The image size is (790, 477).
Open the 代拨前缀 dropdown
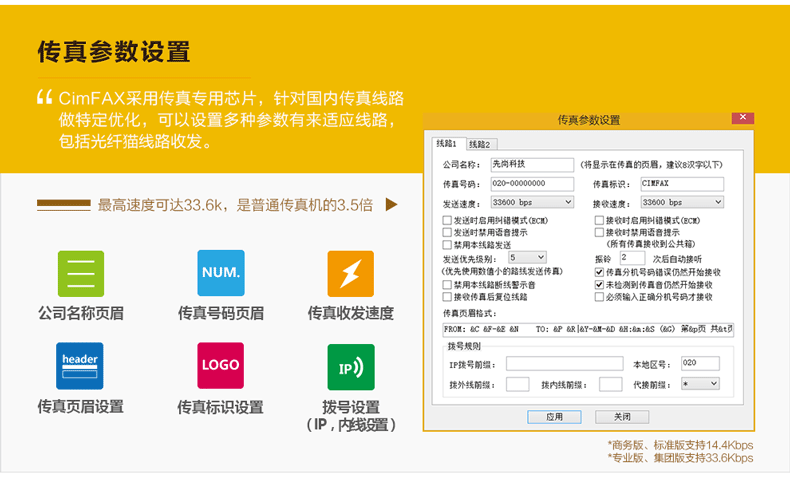point(700,384)
